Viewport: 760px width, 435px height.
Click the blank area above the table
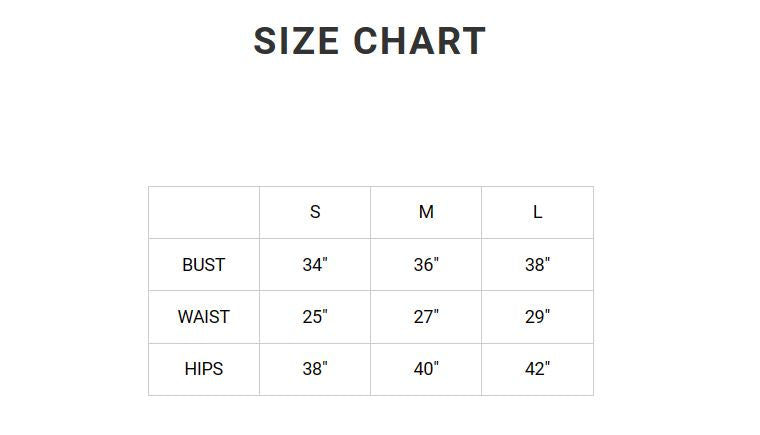click(371, 121)
